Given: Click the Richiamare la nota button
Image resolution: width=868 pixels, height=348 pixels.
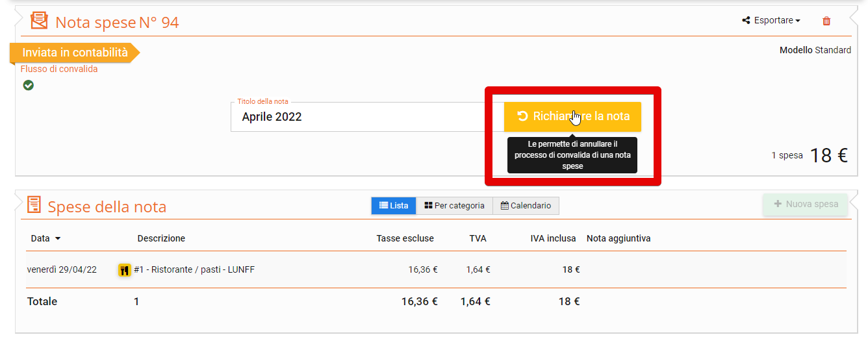Looking at the screenshot, I should click(572, 117).
